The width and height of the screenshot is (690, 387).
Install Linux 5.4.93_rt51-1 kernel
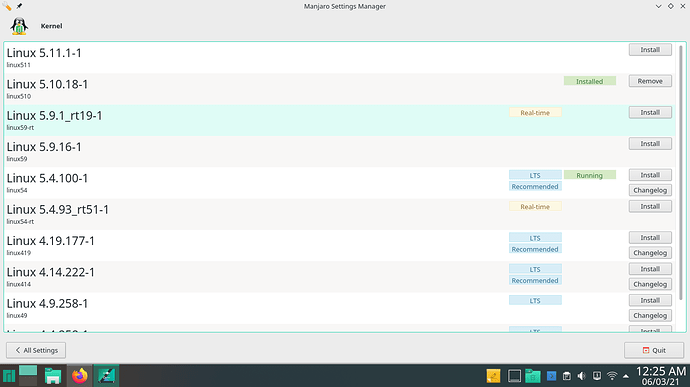click(x=650, y=206)
